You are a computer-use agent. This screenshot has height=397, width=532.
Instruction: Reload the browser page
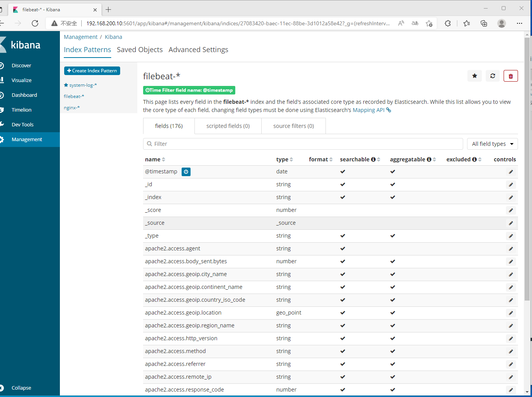tap(35, 23)
